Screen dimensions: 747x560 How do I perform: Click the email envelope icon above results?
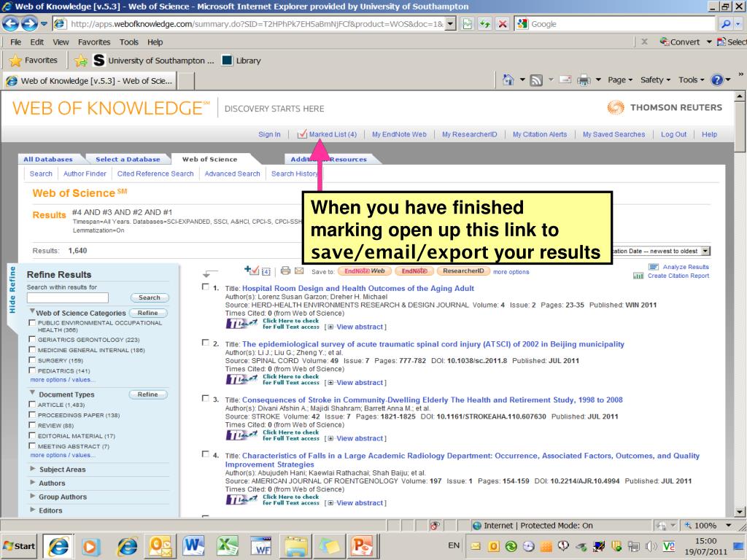tap(299, 271)
